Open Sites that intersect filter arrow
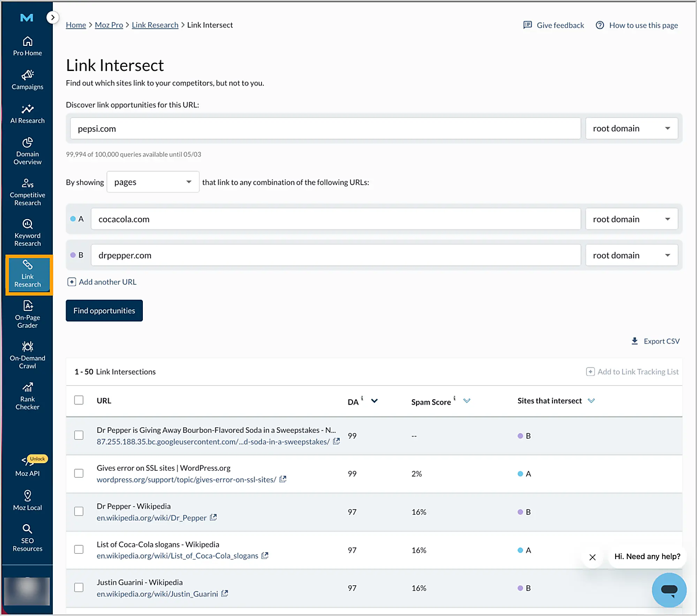 click(591, 401)
